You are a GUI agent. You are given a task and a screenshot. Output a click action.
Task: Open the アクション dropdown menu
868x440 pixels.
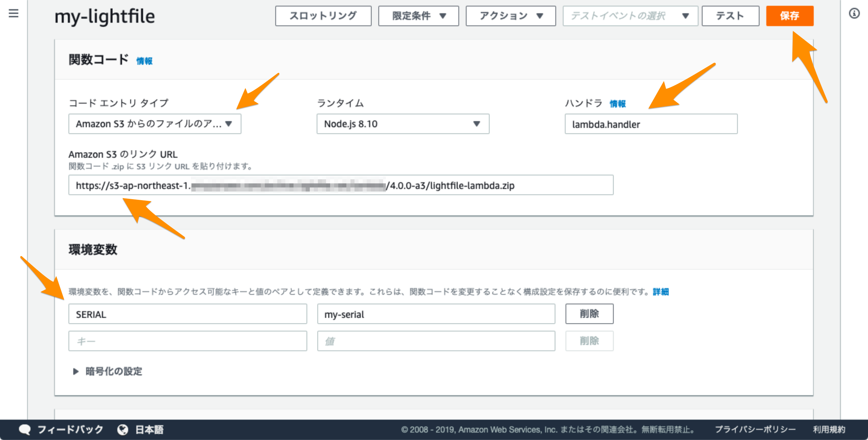click(511, 16)
